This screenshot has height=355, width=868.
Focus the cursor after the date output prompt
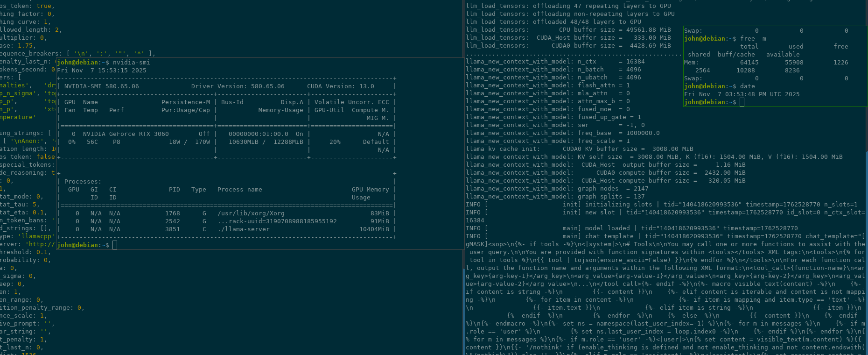[x=742, y=102]
